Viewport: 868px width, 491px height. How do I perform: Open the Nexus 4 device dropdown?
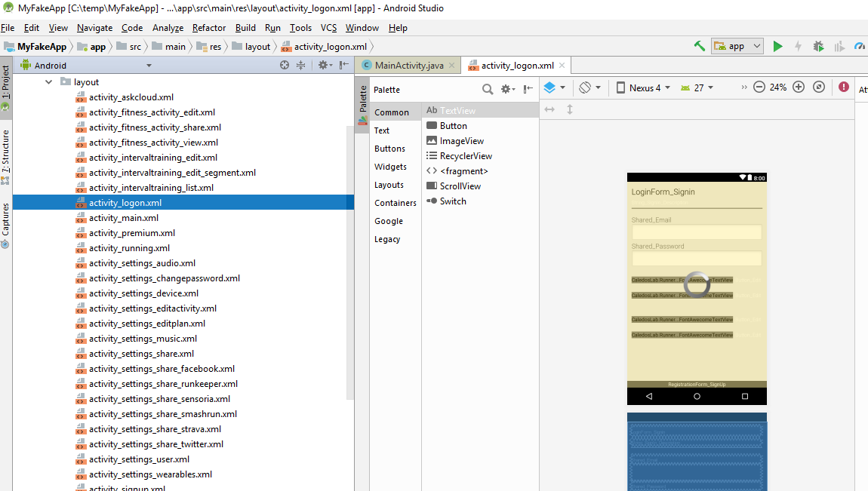tap(642, 87)
